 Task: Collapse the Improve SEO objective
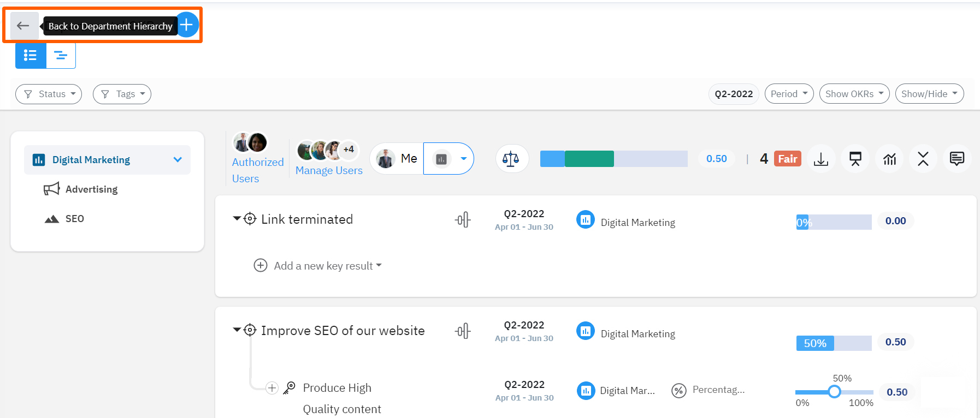[237, 330]
